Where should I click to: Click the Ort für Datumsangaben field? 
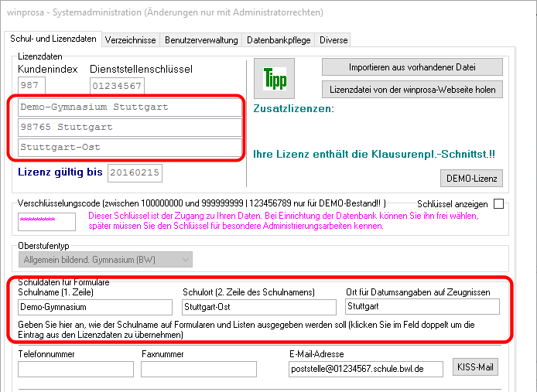(422, 307)
